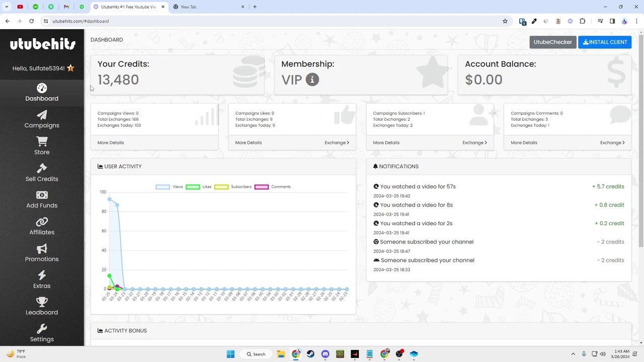Click the ACTIVITY BONUS panel header
This screenshot has width=644, height=362.
(x=361, y=331)
